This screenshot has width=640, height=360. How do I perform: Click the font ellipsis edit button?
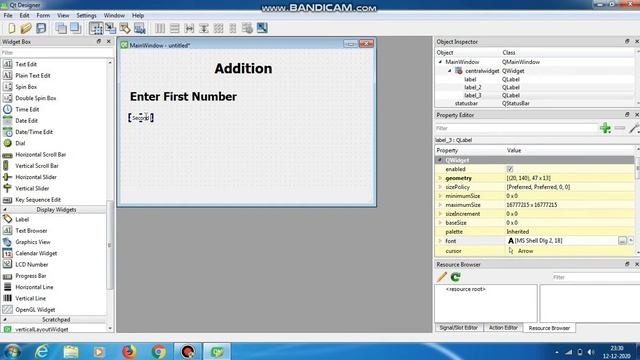[622, 241]
